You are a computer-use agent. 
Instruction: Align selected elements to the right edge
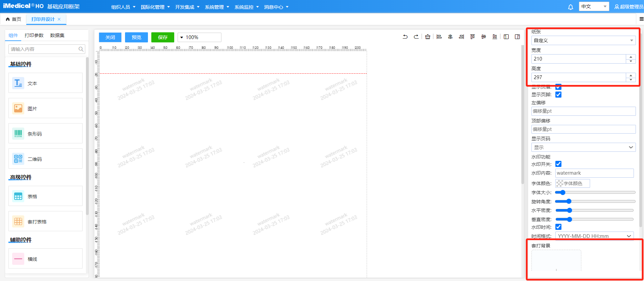point(461,37)
